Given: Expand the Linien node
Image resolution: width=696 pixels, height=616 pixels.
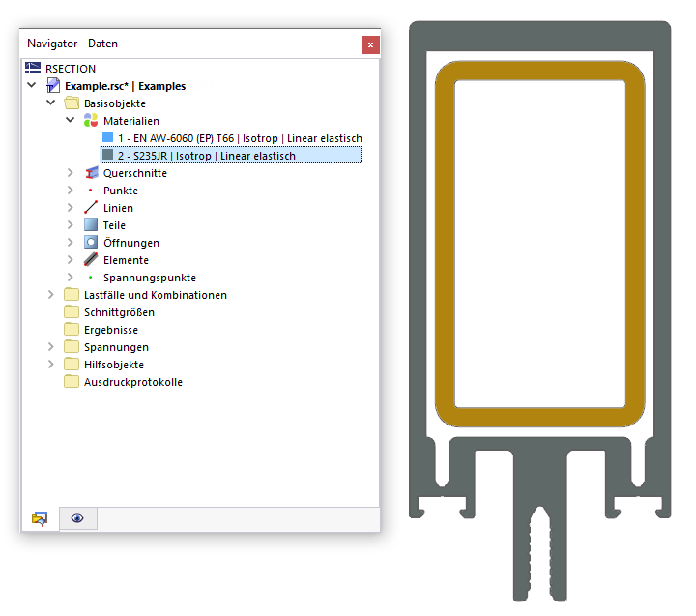Looking at the screenshot, I should pyautogui.click(x=71, y=207).
